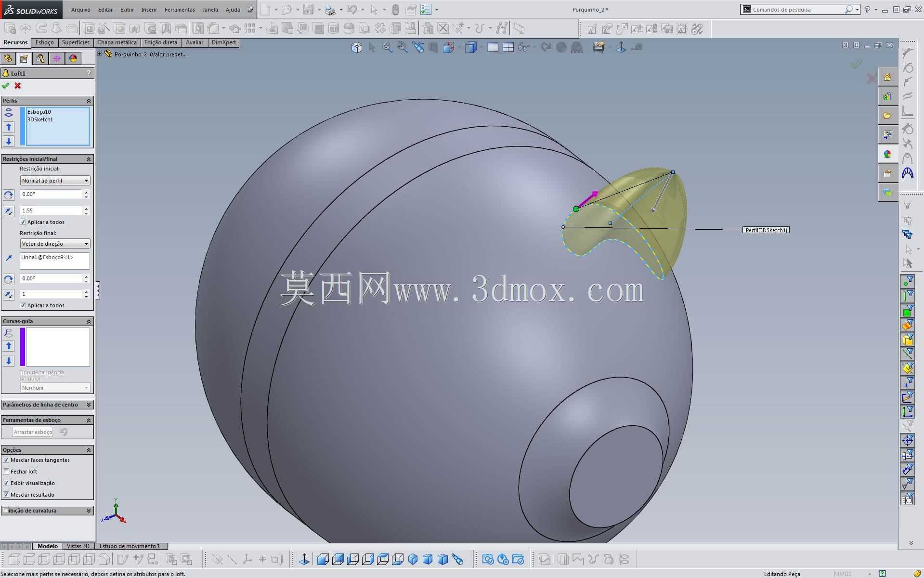Click Normal To view icon in bottom toolbar
This screenshot has height=578, width=924.
point(304,559)
